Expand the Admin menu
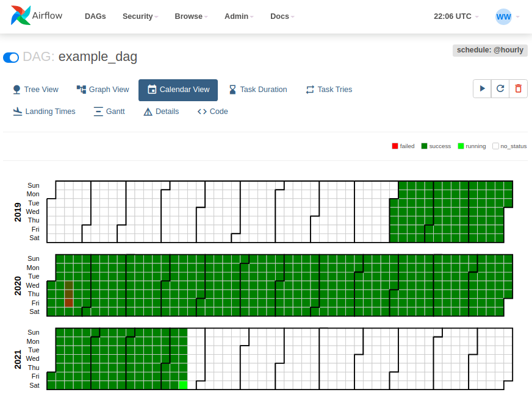The image size is (532, 395). (239, 16)
